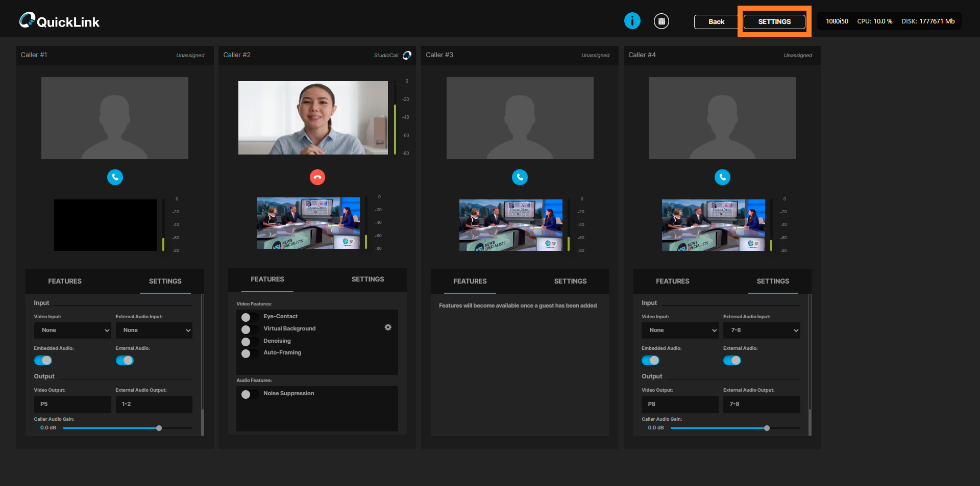Hang up the Caller #2 call

click(x=317, y=177)
